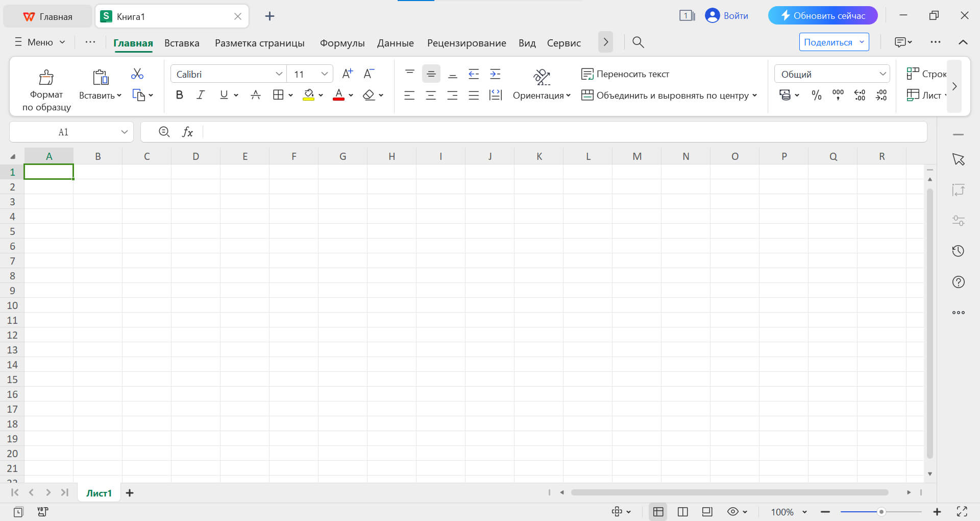
Task: Apply percent number format
Action: [816, 95]
